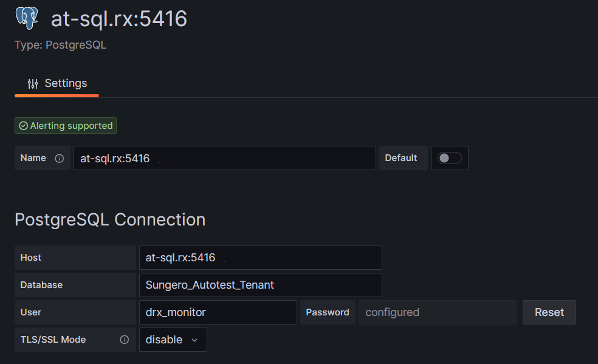Click the PostgreSQL elephant logo
The image size is (598, 364).
(26, 19)
